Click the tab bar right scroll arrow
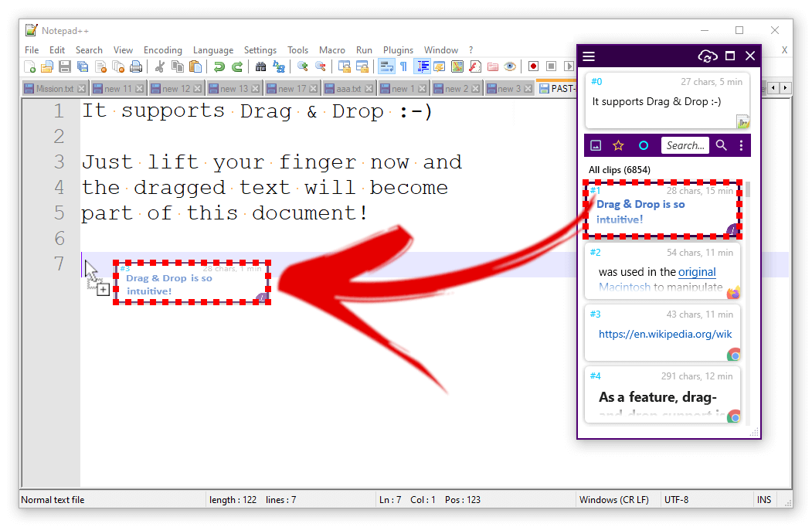The width and height of the screenshot is (812, 527). [785, 88]
